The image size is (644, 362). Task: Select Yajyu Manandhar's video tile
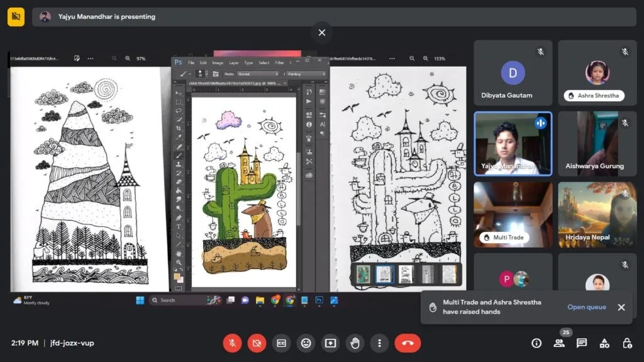513,144
